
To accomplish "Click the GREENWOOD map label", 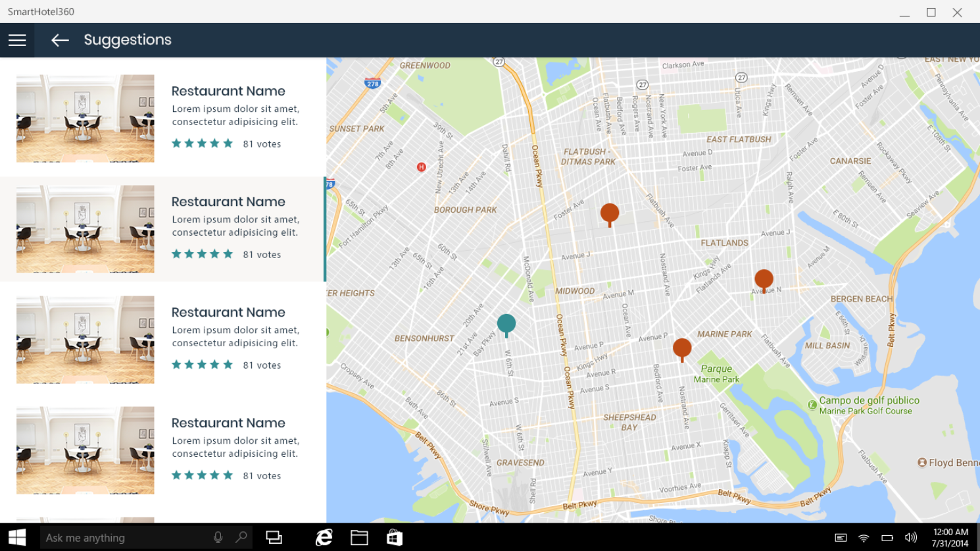I will click(x=425, y=66).
